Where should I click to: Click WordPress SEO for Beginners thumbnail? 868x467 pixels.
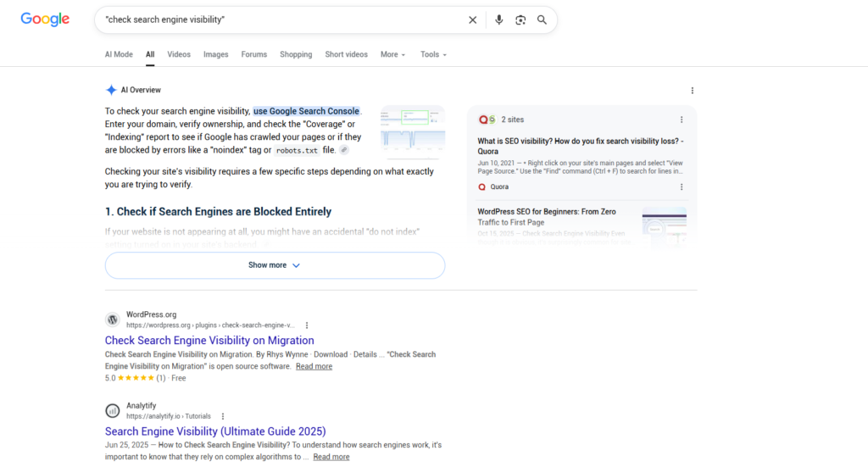point(665,227)
